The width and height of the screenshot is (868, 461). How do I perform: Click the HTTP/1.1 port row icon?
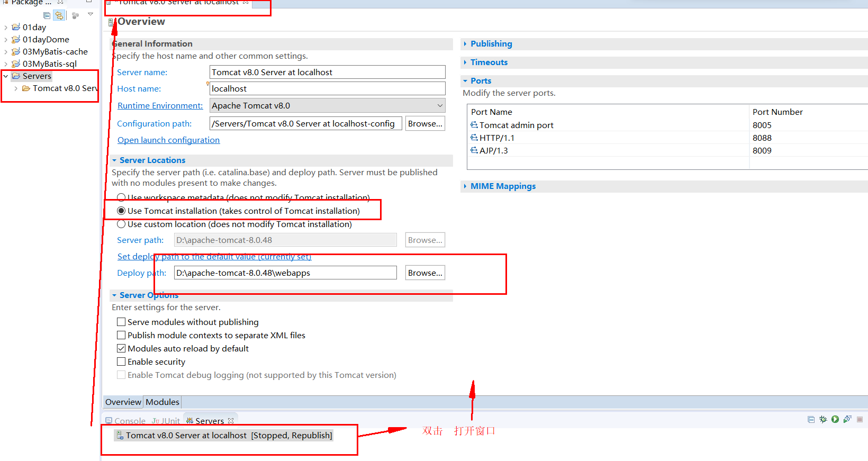click(474, 138)
